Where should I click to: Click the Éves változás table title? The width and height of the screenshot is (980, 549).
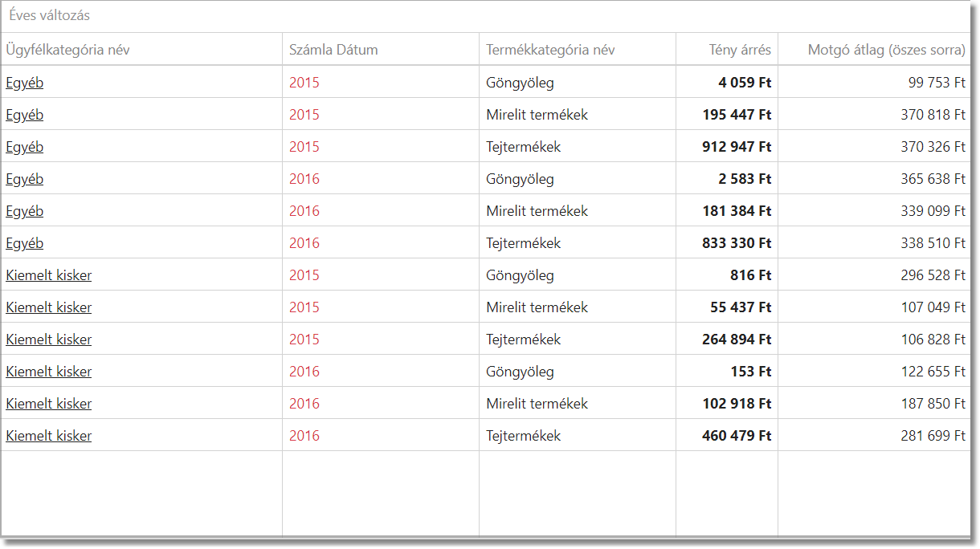50,16
